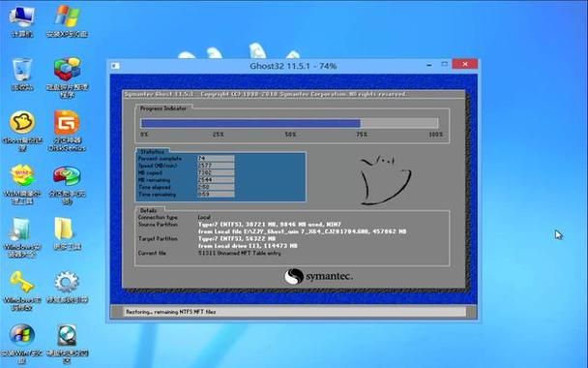Open the Windows flag XP installer icon

67,20
